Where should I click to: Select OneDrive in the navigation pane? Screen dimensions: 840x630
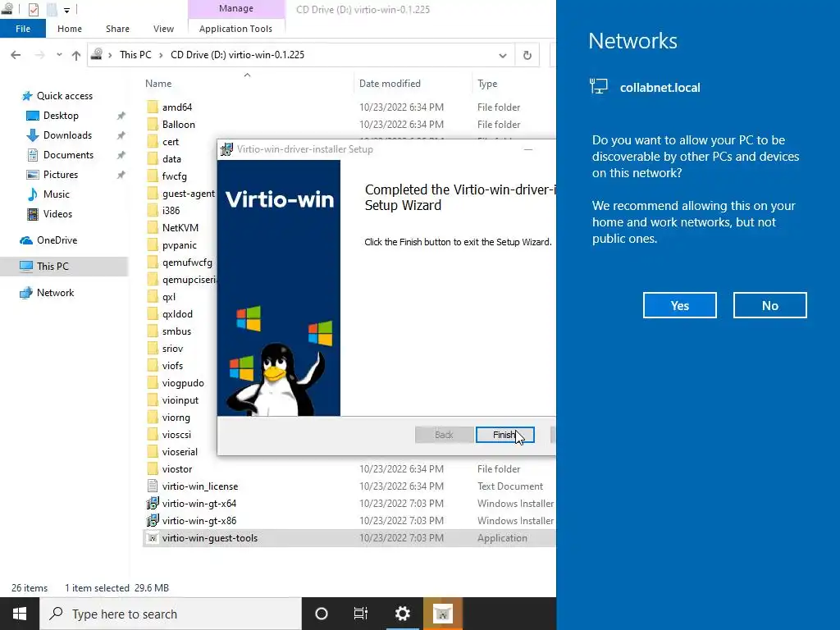[57, 240]
